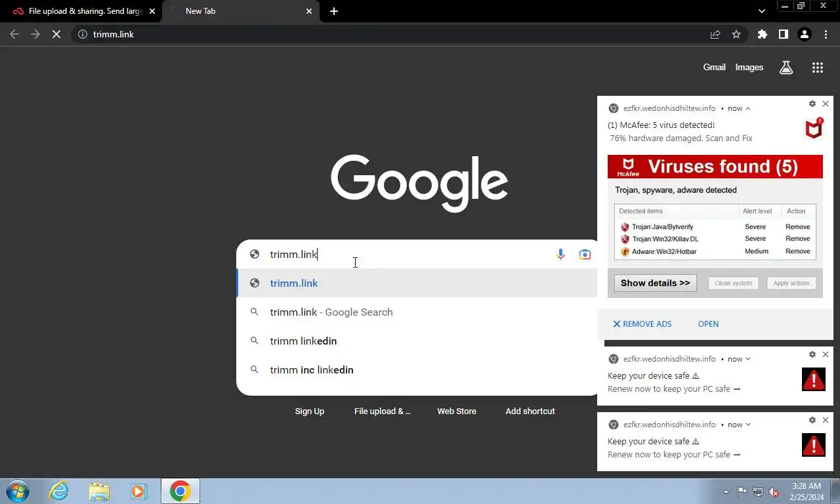Select the 'trimm inc linkedin' suggestion

click(417, 370)
